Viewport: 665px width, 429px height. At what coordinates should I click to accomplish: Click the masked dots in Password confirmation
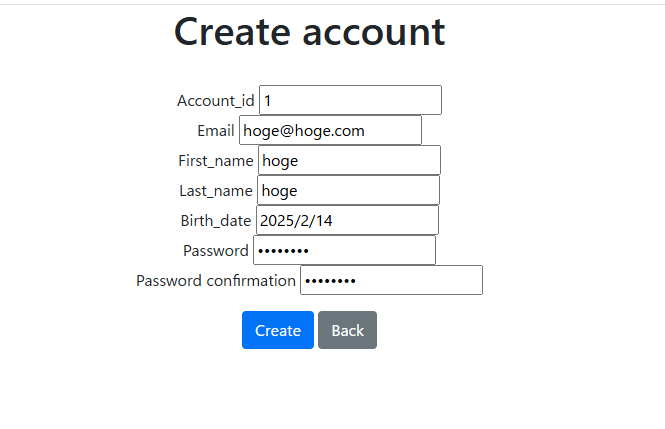point(330,281)
